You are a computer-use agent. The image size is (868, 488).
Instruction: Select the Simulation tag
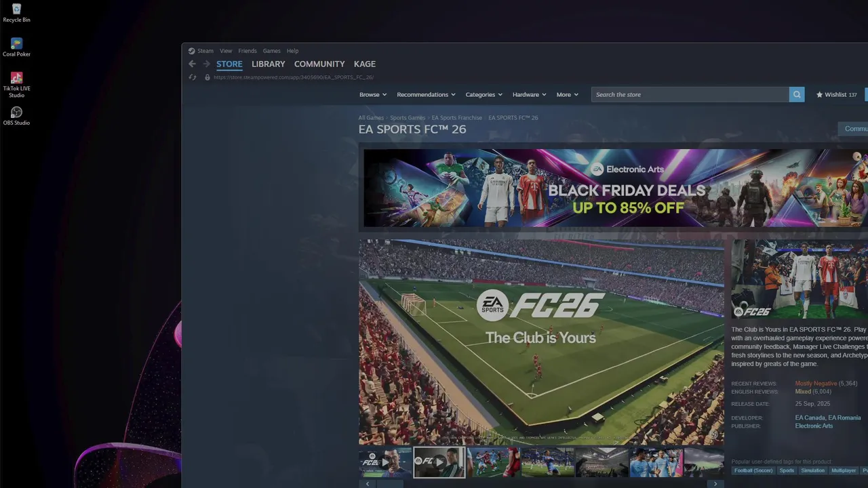[812, 470]
